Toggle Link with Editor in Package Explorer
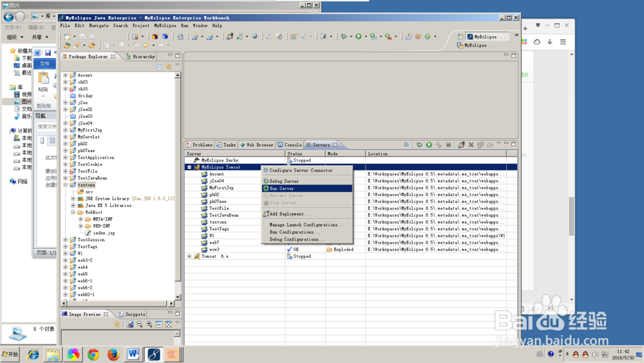644x363 pixels. [x=168, y=66]
